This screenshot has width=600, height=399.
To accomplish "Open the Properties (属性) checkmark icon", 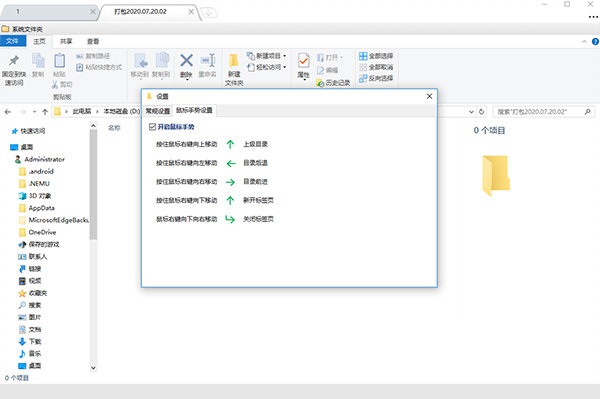I will click(303, 61).
